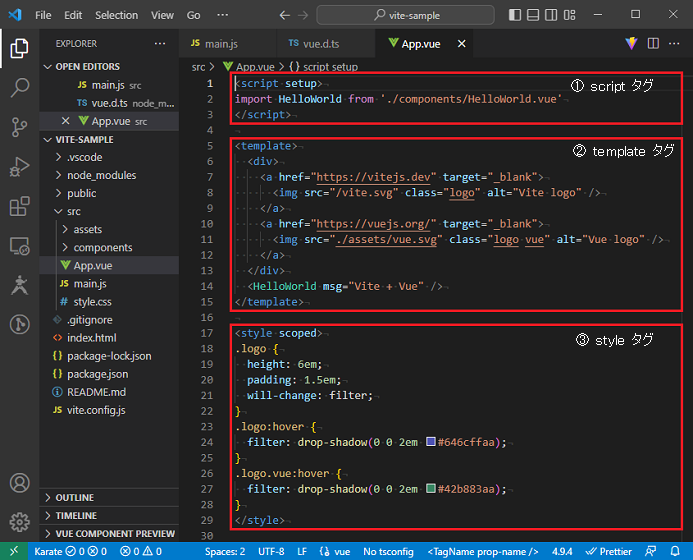Open Explorer Views and More Actions ellipsis
The width and height of the screenshot is (693, 560).
point(160,43)
